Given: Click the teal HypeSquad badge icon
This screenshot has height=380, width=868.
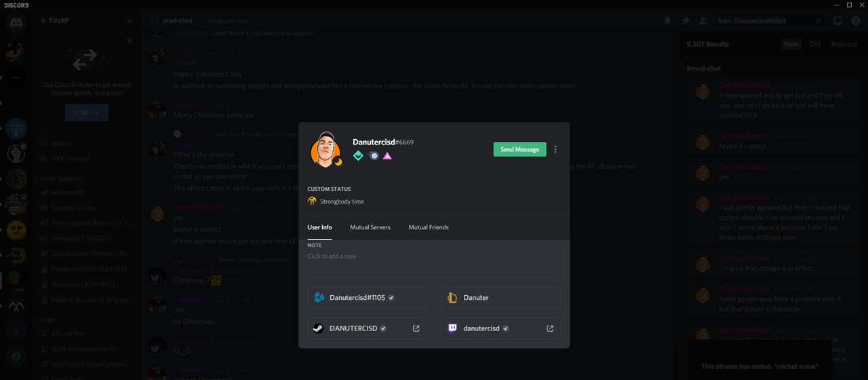Looking at the screenshot, I should point(358,156).
